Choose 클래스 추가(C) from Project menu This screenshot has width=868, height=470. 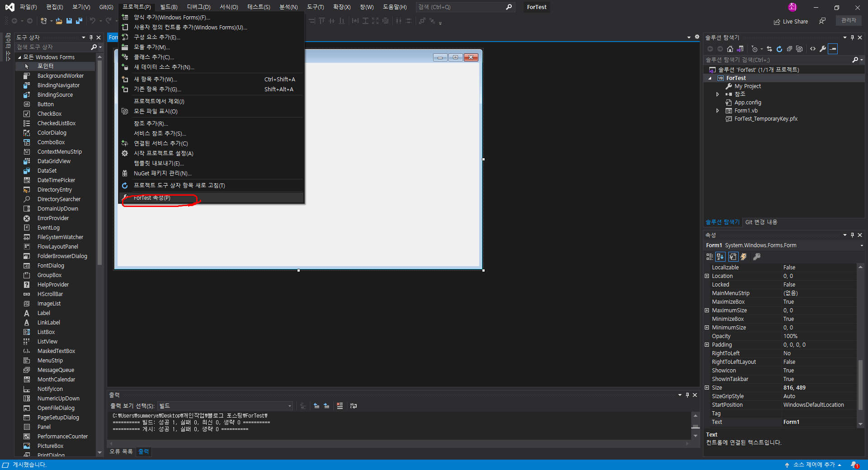(212, 57)
